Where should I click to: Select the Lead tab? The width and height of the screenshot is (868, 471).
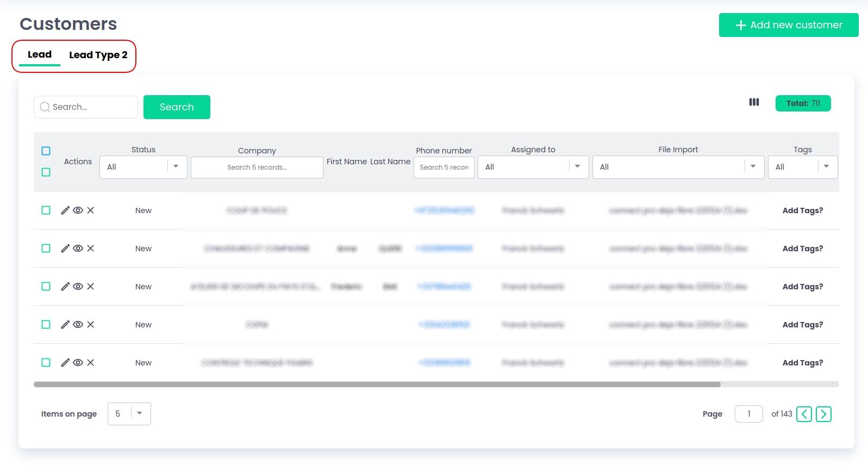coord(40,55)
